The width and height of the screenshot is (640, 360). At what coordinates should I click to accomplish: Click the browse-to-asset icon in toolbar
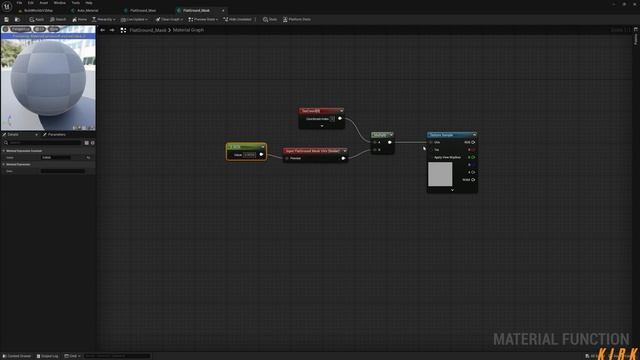17,20
